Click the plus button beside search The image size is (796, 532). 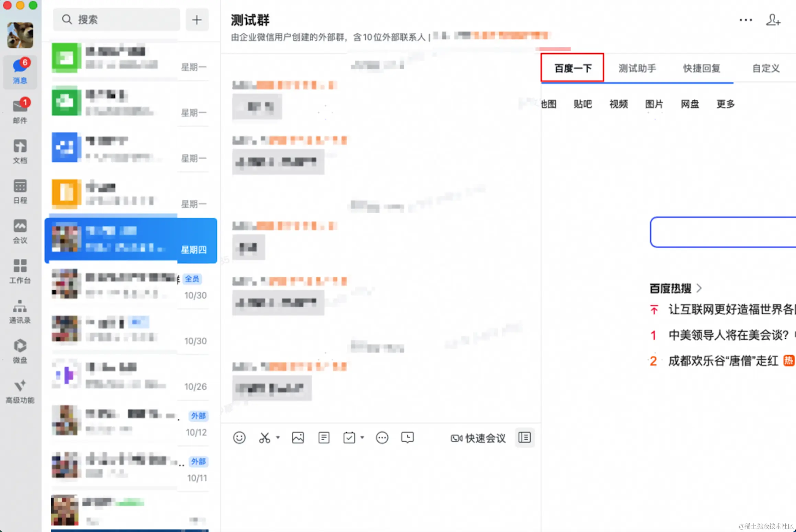[197, 20]
